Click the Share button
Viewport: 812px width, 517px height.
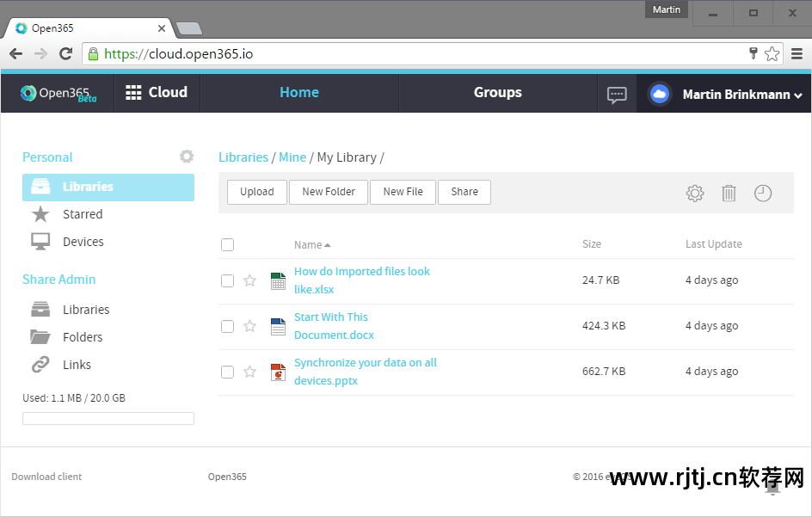pos(464,192)
